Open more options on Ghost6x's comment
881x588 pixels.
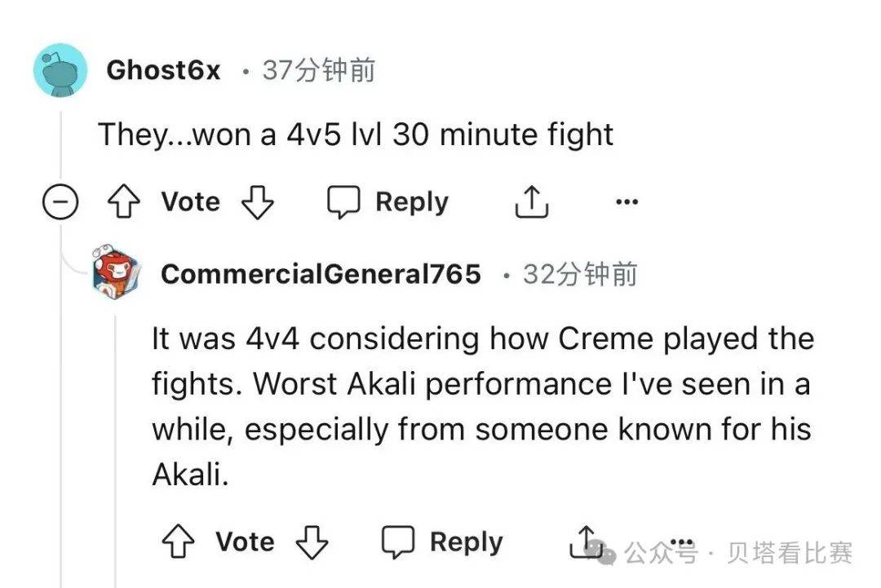pos(626,202)
